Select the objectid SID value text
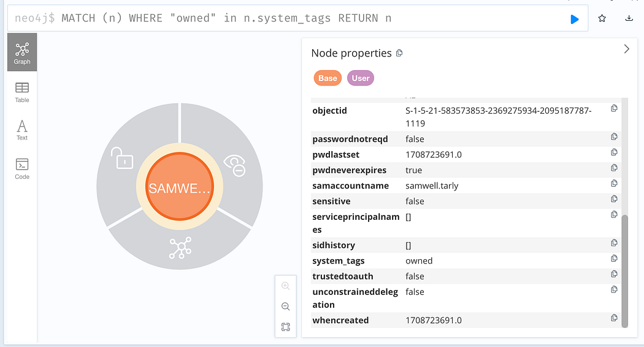The image size is (644, 347). coord(498,117)
